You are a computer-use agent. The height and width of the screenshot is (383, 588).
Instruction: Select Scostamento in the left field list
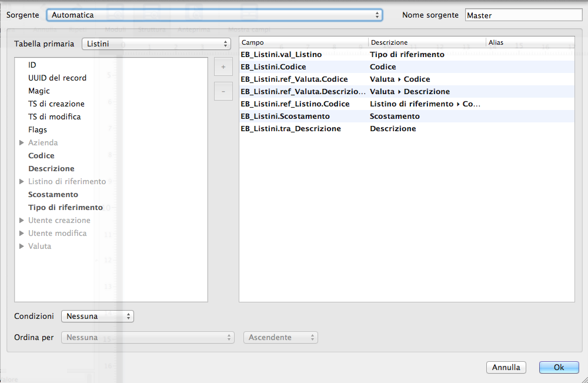click(53, 195)
